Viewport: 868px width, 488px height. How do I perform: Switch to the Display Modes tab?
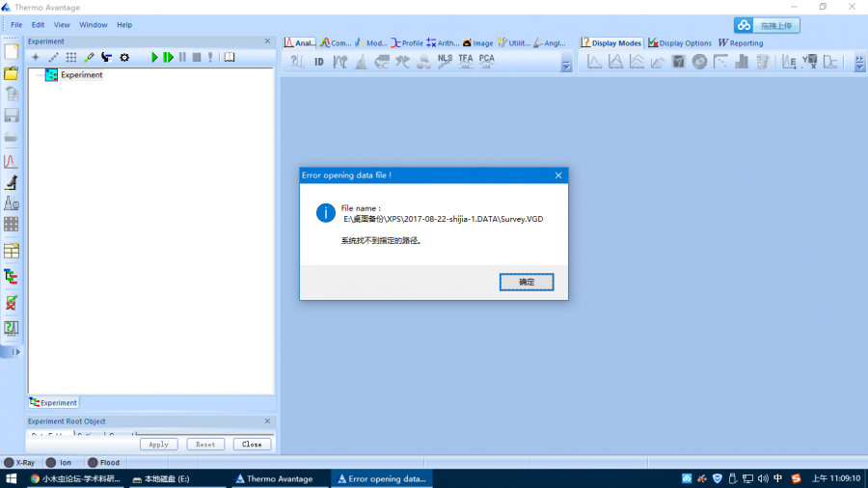coord(611,42)
